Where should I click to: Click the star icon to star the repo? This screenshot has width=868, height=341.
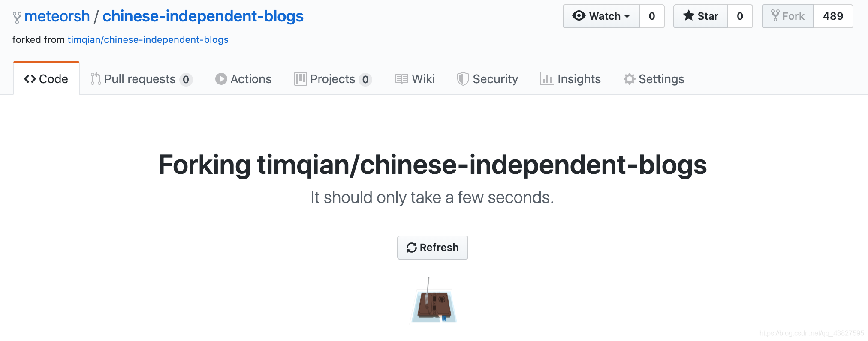click(689, 15)
